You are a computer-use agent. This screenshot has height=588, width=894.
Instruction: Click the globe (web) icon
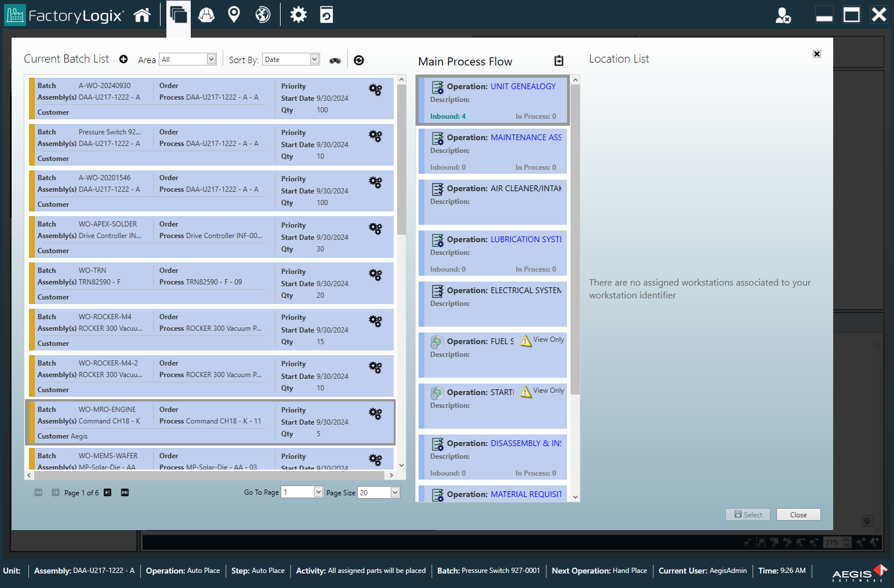click(x=263, y=14)
